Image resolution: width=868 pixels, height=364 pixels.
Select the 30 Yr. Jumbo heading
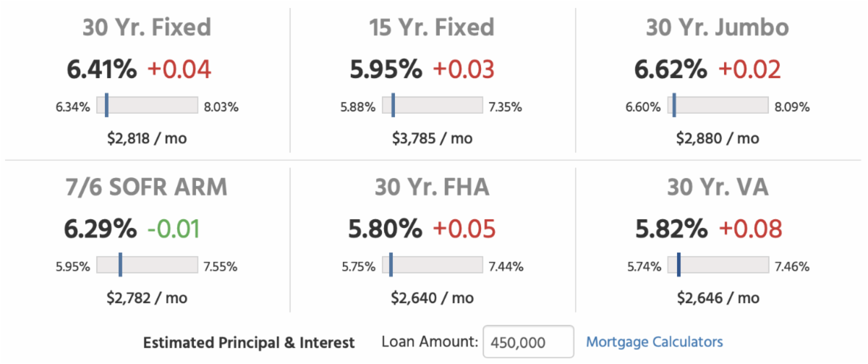point(718,27)
